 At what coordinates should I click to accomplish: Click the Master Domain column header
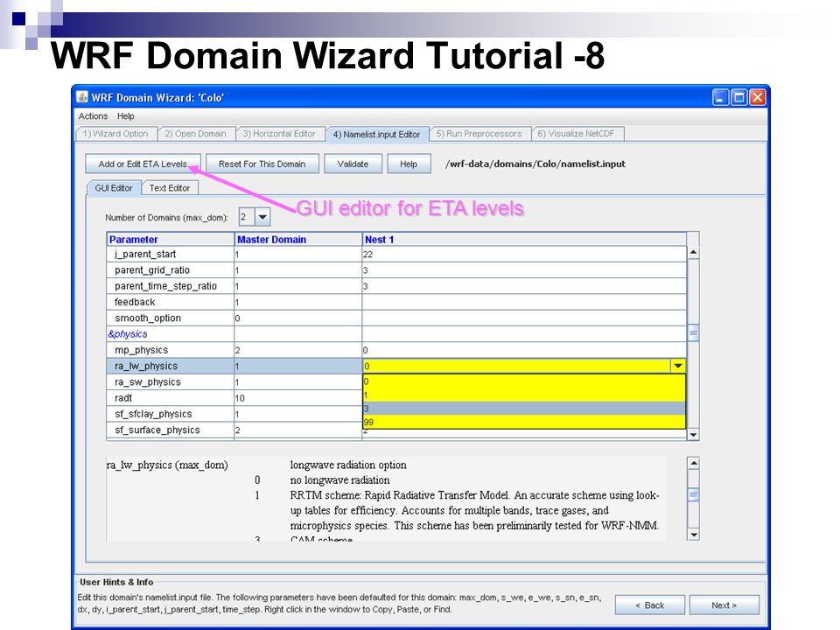click(x=298, y=240)
